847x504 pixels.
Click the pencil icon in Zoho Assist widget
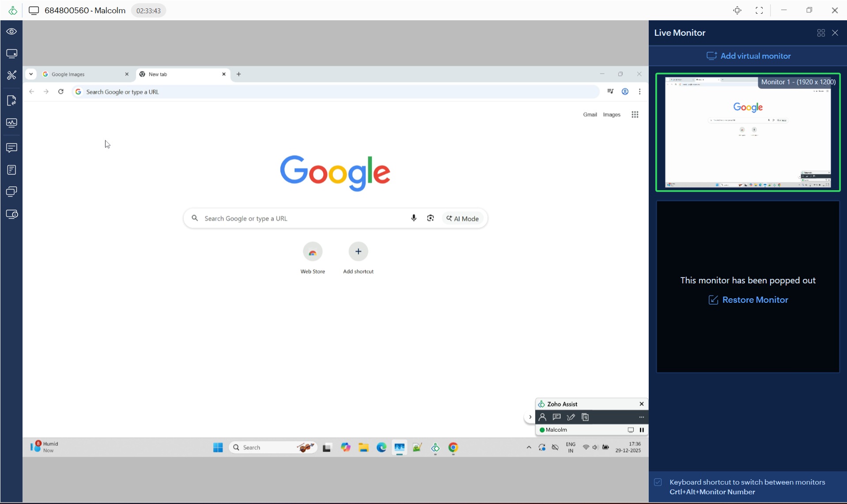[571, 417]
